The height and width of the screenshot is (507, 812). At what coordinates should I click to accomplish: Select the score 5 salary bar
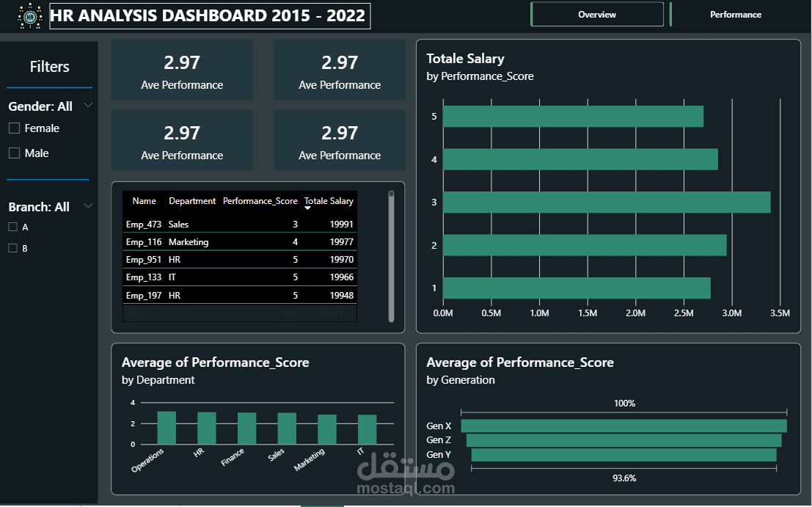[x=574, y=117]
